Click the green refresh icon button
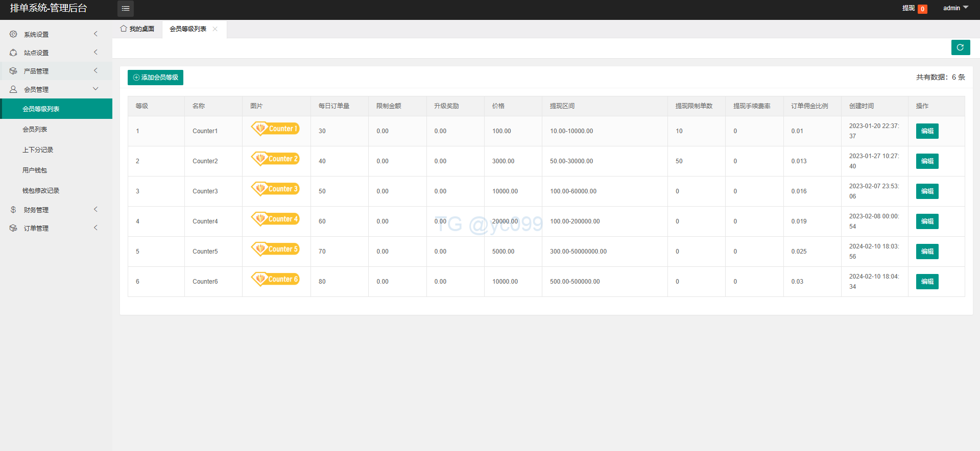The height and width of the screenshot is (451, 980). (x=960, y=47)
